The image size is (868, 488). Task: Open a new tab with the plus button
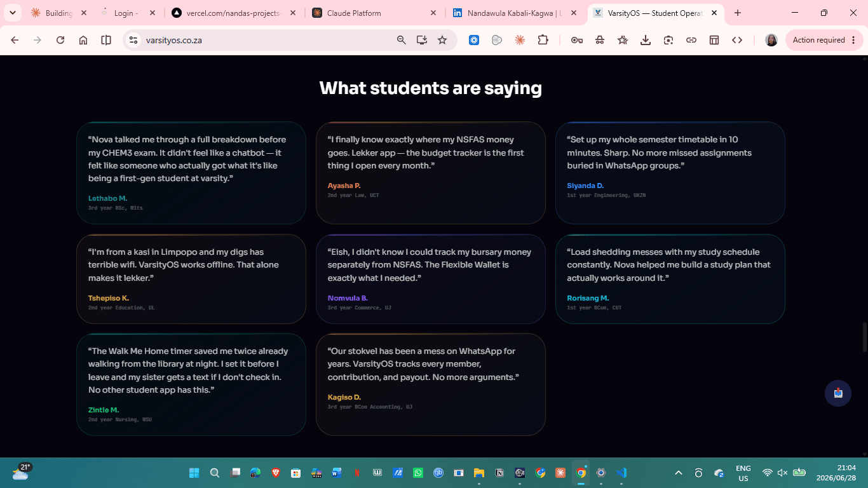[738, 13]
